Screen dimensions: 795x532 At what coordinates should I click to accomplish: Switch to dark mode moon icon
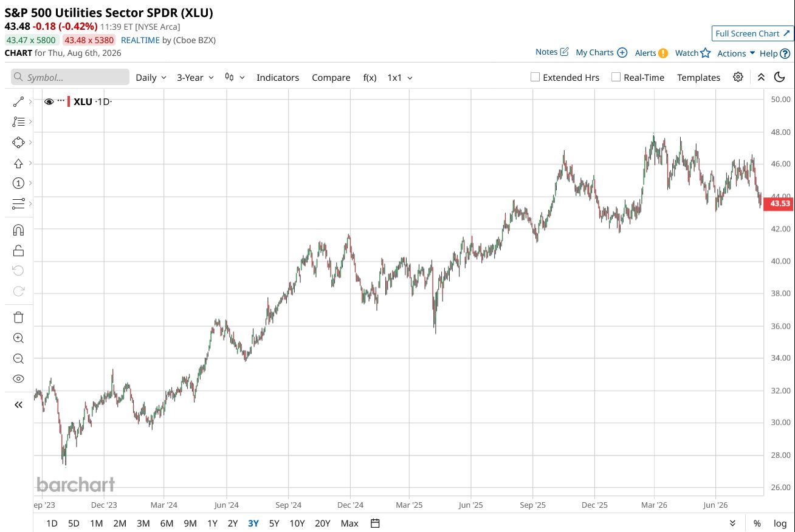pos(779,77)
